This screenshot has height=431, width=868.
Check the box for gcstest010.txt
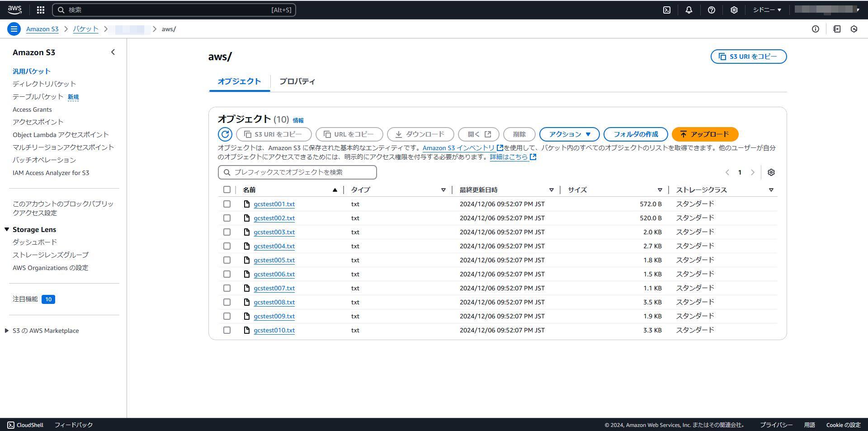(x=227, y=330)
